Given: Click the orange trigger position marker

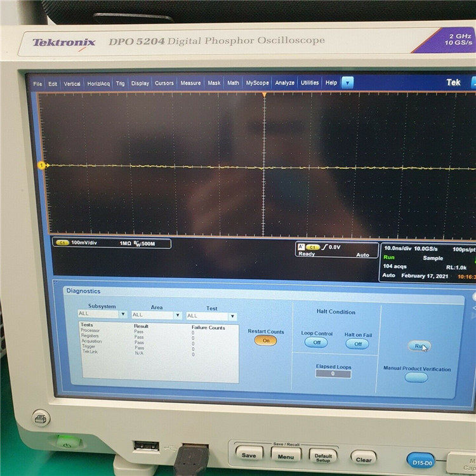Looking at the screenshot, I should tap(264, 95).
